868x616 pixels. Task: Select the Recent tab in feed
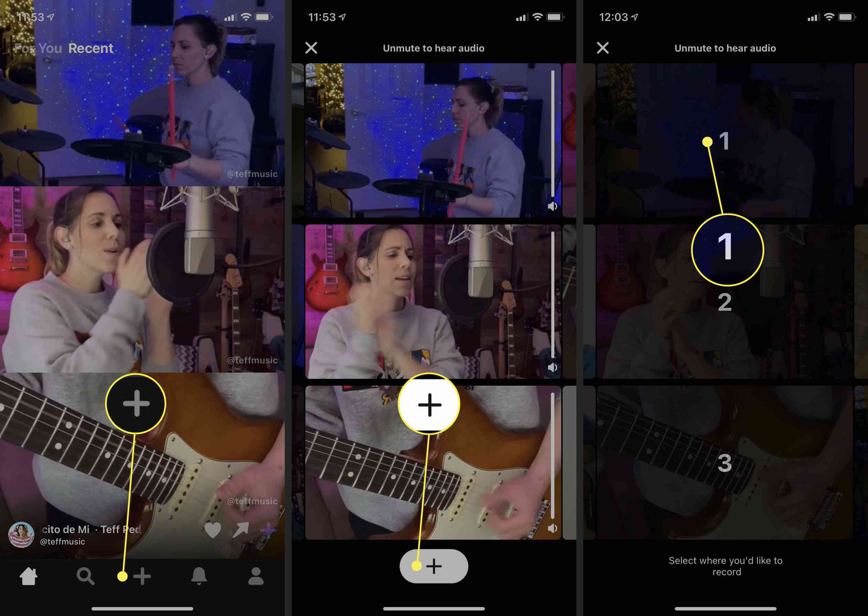pyautogui.click(x=93, y=47)
